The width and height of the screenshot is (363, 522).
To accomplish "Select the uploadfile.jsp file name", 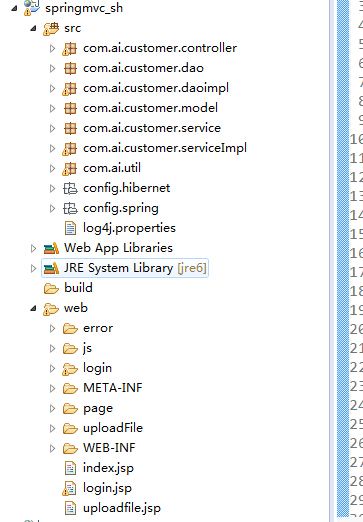I will [x=122, y=508].
